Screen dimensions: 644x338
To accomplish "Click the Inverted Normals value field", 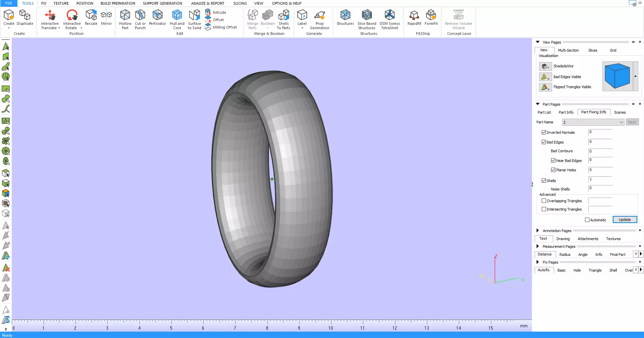I will click(600, 132).
